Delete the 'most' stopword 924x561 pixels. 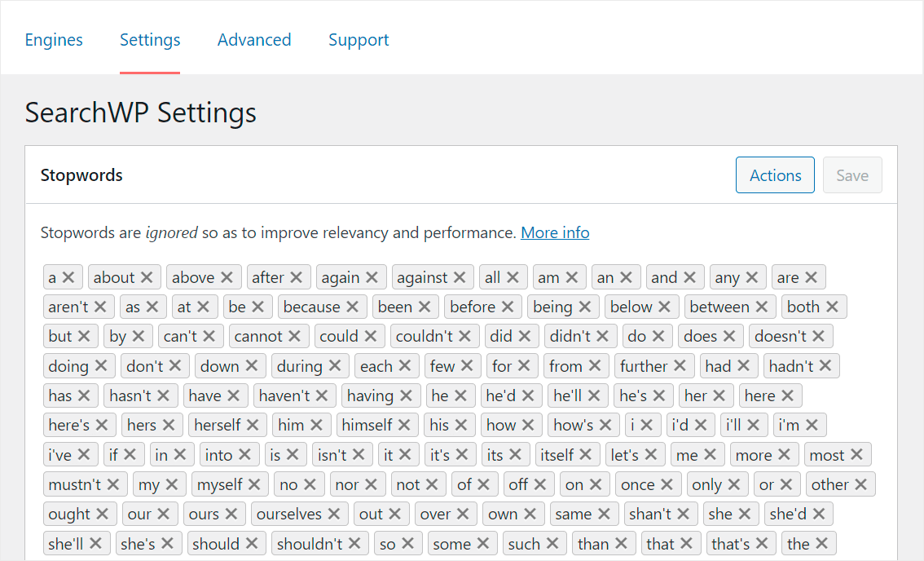[x=856, y=455]
